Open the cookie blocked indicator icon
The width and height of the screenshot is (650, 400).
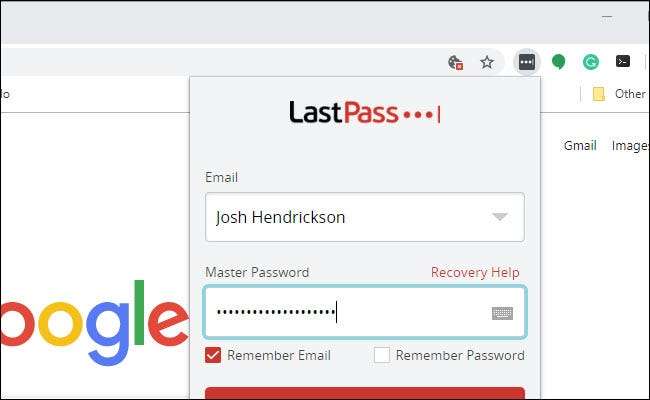(456, 63)
